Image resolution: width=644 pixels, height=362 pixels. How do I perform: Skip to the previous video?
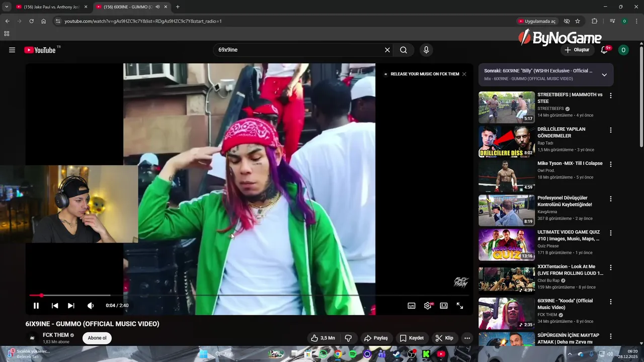pyautogui.click(x=55, y=306)
